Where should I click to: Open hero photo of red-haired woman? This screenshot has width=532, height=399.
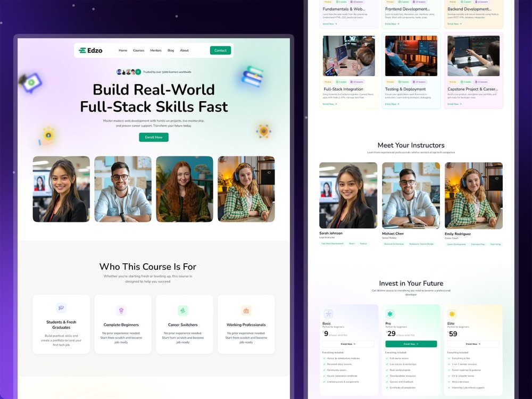click(185, 189)
